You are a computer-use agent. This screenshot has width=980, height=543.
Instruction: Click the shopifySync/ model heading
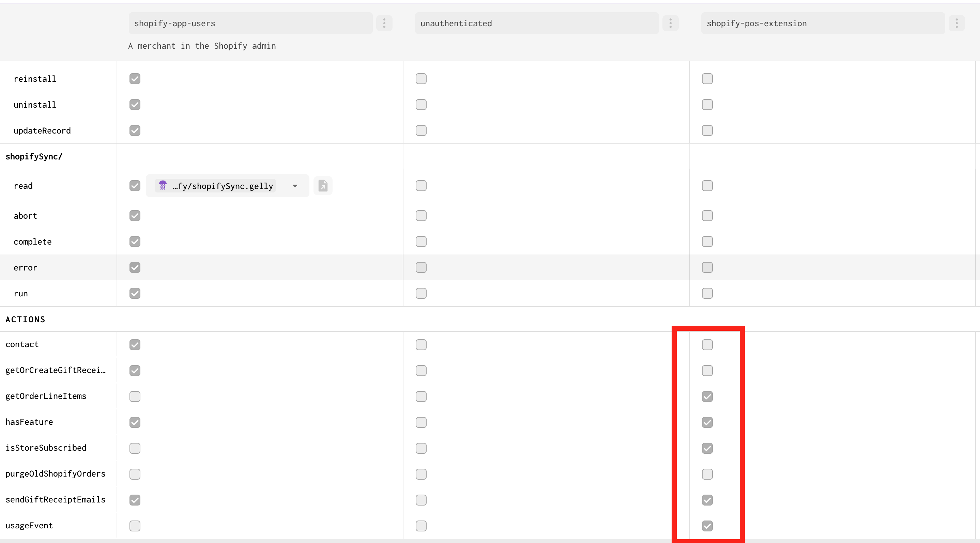(34, 156)
